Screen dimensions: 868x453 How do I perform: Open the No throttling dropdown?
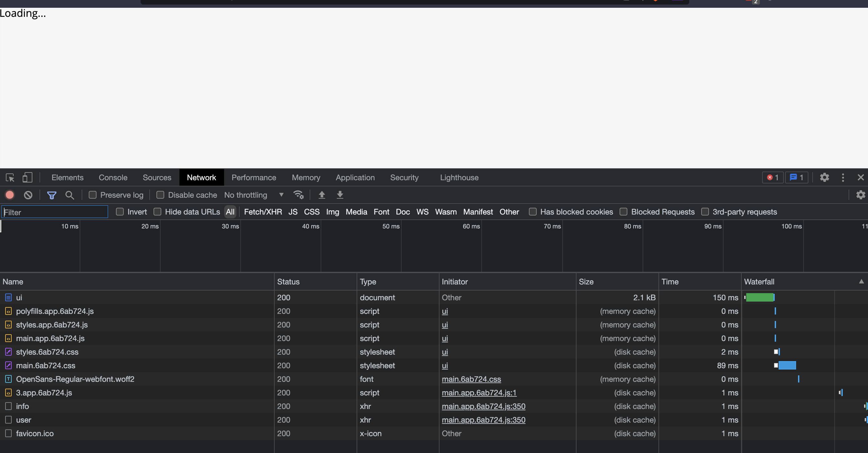click(x=254, y=195)
